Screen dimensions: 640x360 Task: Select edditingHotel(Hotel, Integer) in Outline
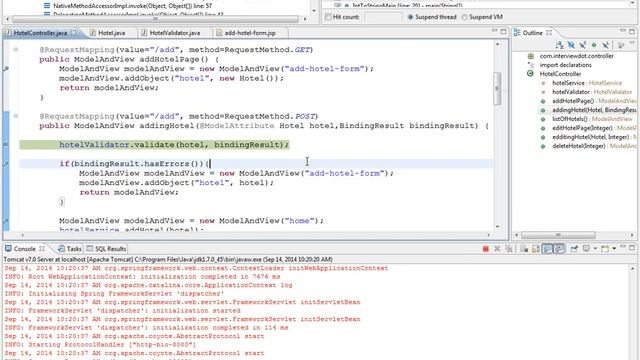[594, 137]
